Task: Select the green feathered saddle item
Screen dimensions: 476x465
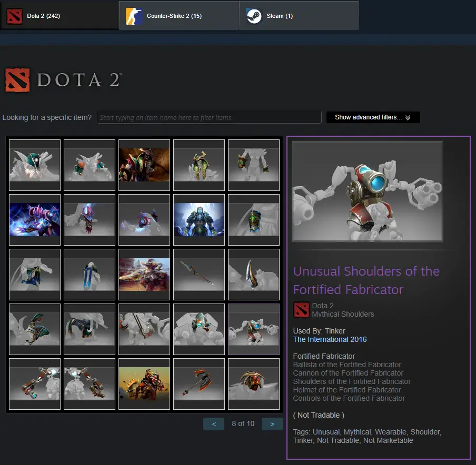Action: [35, 329]
